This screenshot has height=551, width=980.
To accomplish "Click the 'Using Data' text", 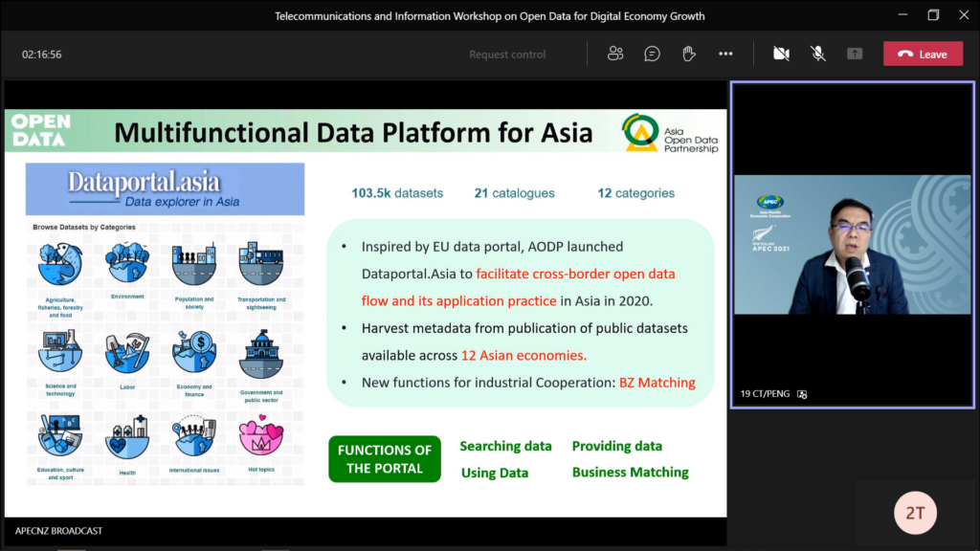I will click(495, 473).
